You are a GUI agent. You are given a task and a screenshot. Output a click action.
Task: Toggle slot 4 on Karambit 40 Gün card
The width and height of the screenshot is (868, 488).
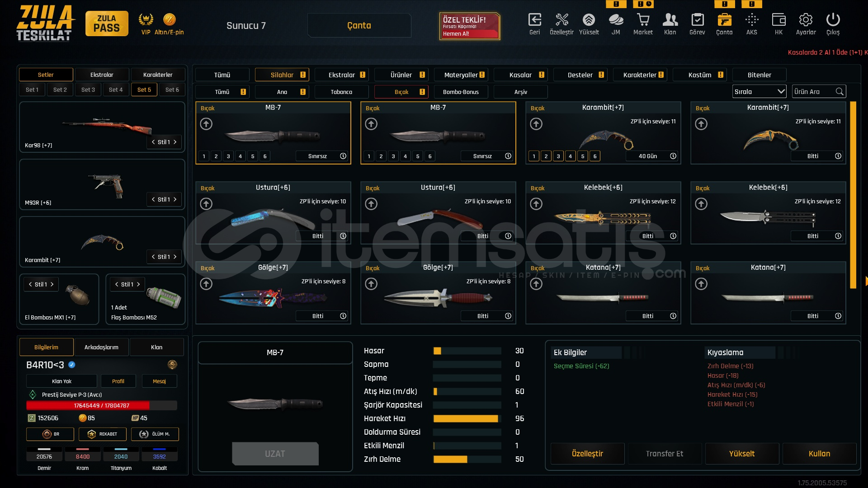571,156
